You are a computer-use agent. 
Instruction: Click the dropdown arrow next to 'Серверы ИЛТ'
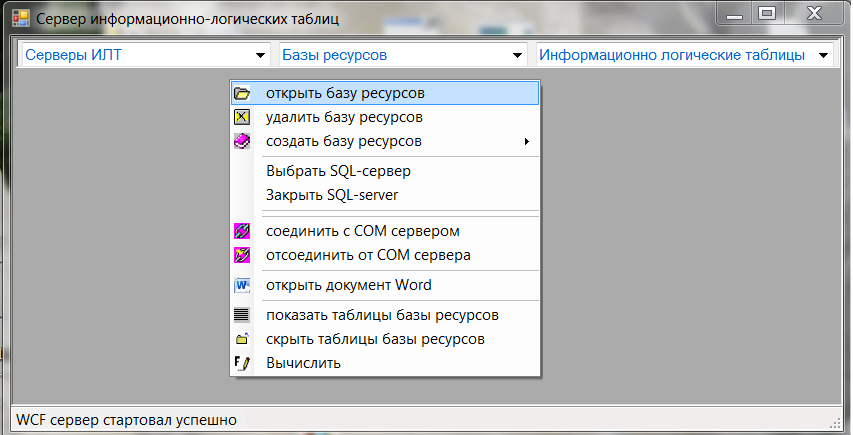[x=260, y=55]
